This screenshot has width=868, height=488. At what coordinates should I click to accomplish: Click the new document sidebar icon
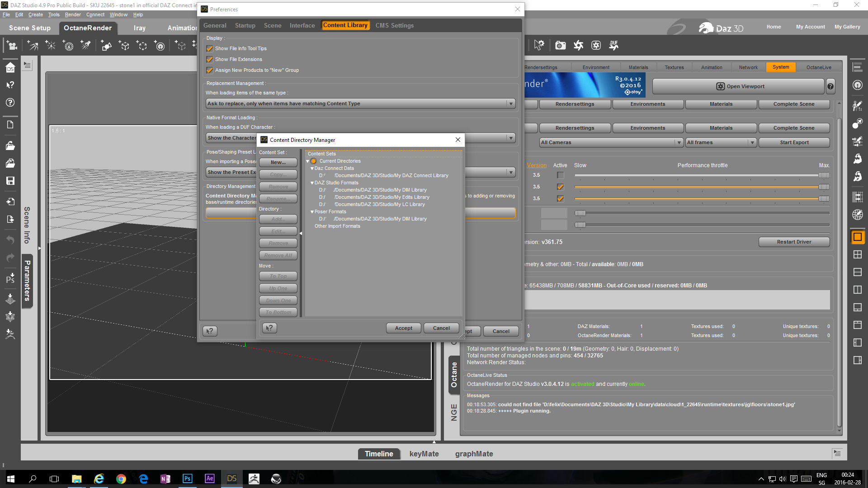click(10, 125)
